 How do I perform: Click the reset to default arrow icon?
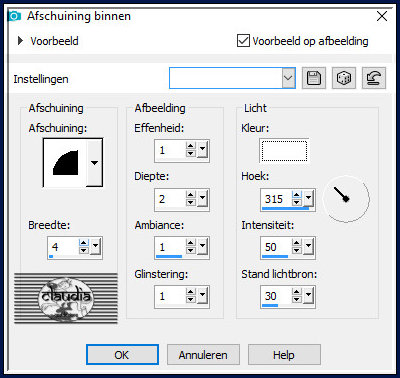pos(374,78)
